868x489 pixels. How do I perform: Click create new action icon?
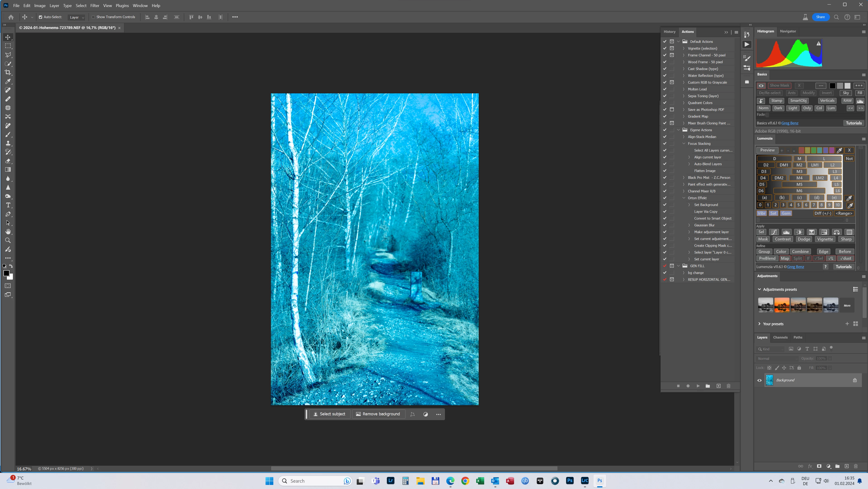718,386
